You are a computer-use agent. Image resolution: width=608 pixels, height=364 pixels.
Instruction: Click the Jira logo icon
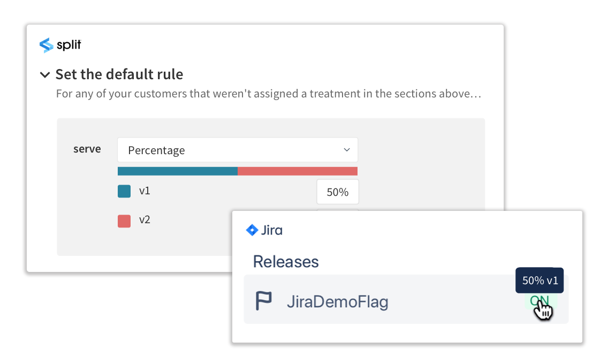(253, 230)
